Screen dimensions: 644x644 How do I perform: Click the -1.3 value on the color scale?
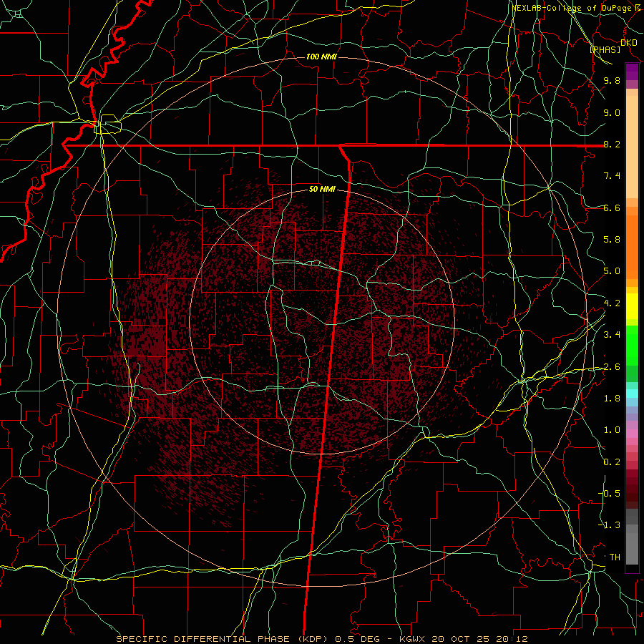[x=609, y=525]
